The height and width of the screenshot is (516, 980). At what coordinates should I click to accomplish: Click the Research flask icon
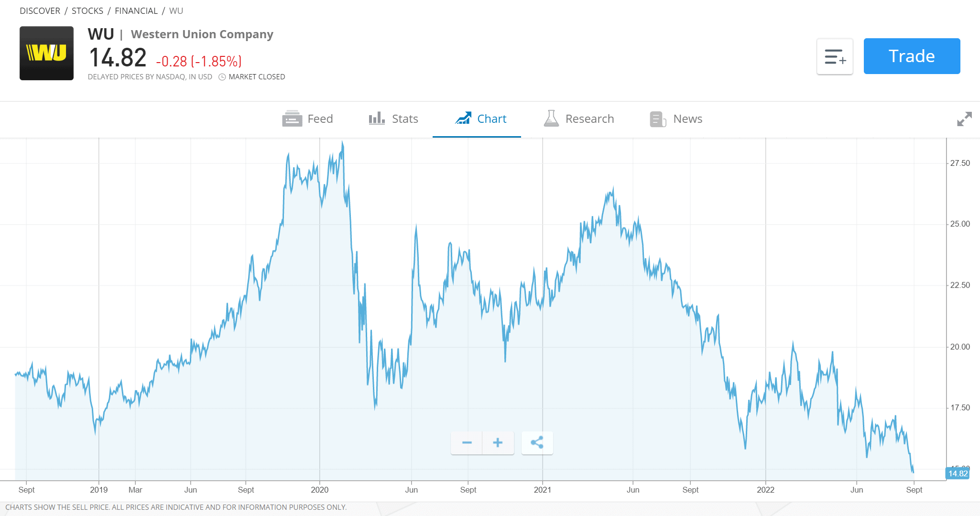[x=551, y=118]
